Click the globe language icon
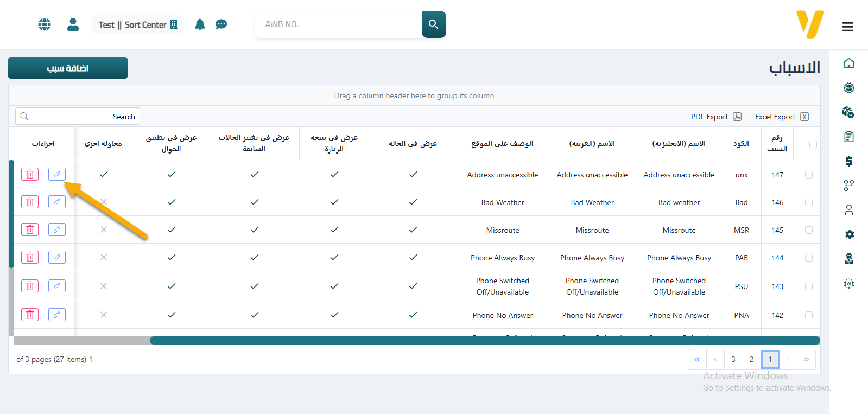 coord(45,24)
